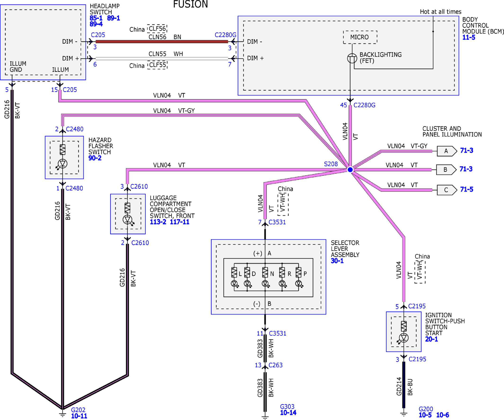Open hazard flasher switch reference 90-2
This screenshot has height=420, width=504.
[x=95, y=158]
